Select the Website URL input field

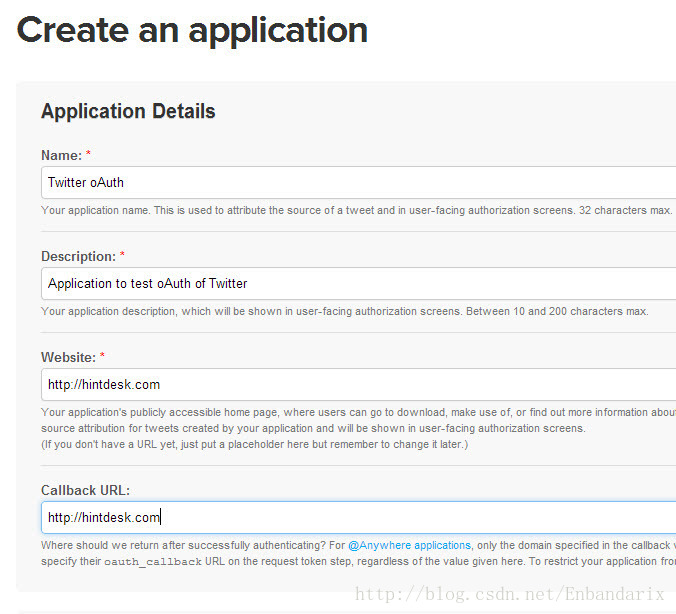[x=359, y=384]
